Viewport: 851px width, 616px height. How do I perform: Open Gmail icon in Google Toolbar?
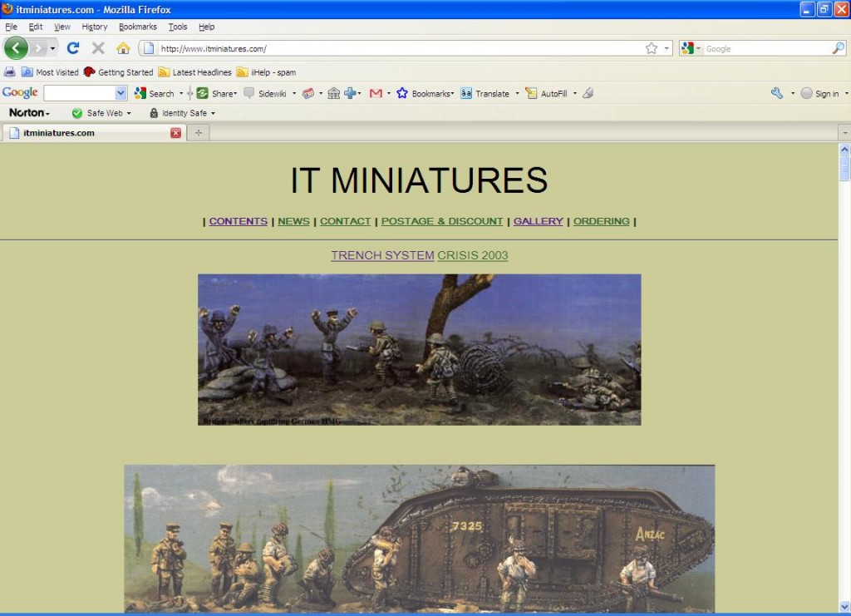[376, 93]
